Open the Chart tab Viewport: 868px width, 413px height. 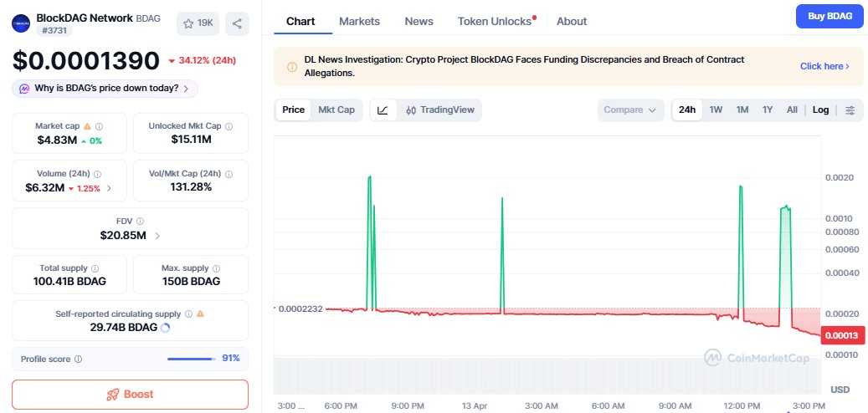pos(300,22)
